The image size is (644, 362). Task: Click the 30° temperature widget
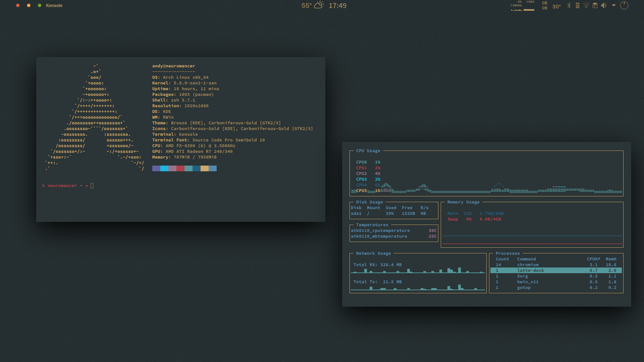click(x=556, y=6)
